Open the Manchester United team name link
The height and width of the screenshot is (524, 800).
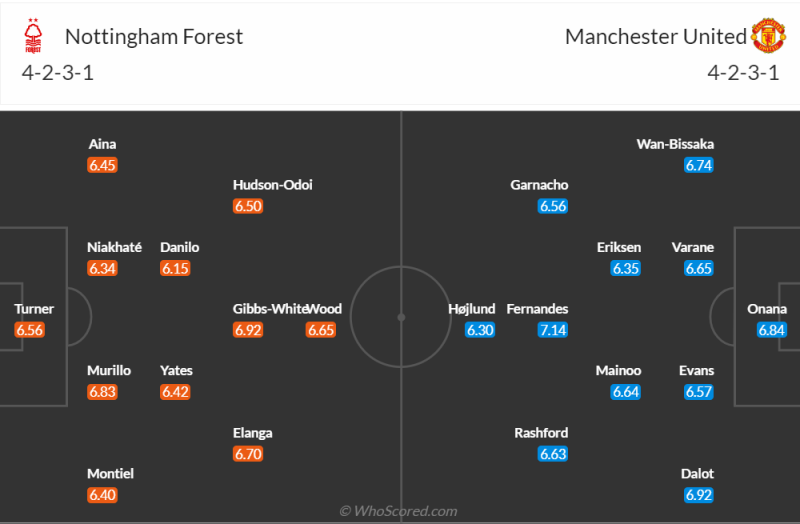click(655, 37)
